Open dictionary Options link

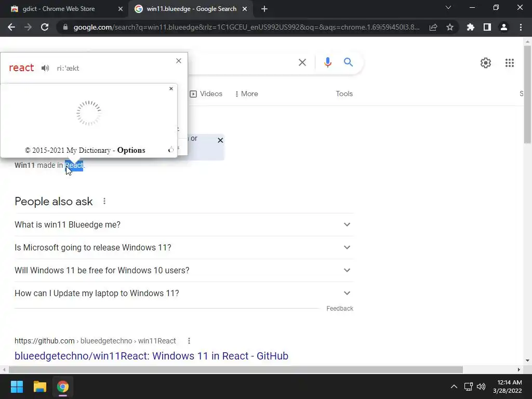[131, 150]
